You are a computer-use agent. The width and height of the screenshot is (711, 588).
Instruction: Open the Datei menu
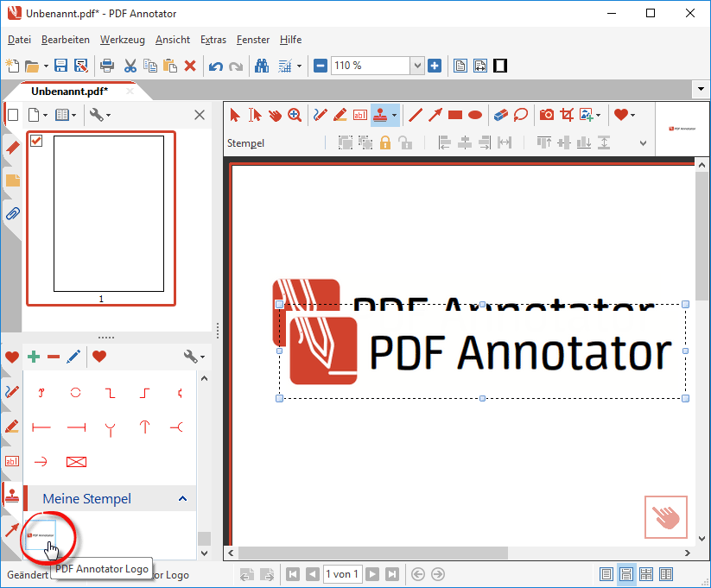[20, 40]
